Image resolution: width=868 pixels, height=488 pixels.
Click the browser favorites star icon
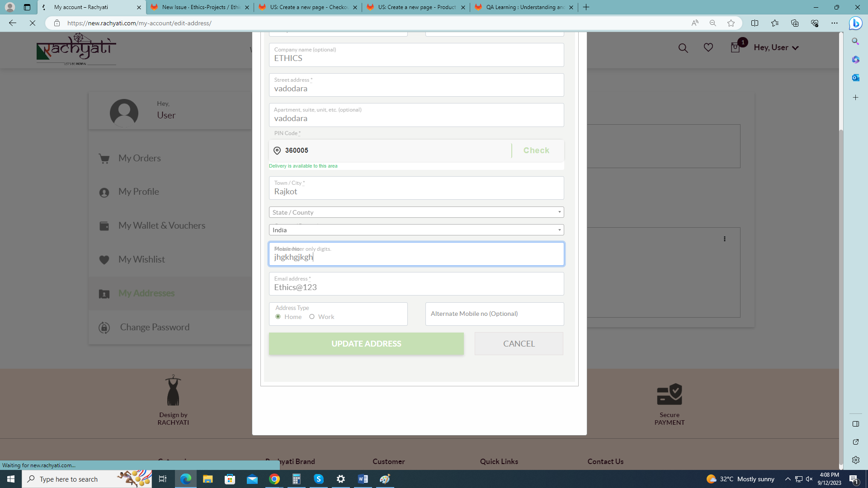tap(731, 23)
